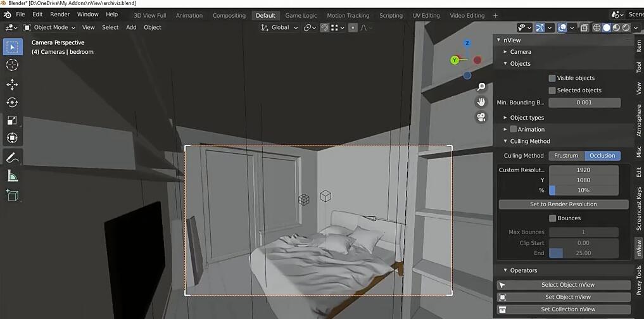Viewport: 644px width, 319px height.
Task: Click the Y axis on navigation gizmo
Action: coord(454,60)
